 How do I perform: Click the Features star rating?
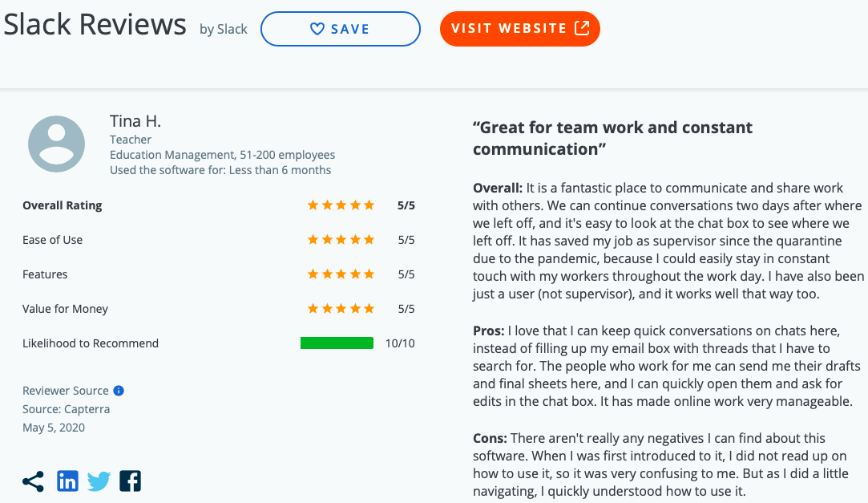[x=341, y=274]
